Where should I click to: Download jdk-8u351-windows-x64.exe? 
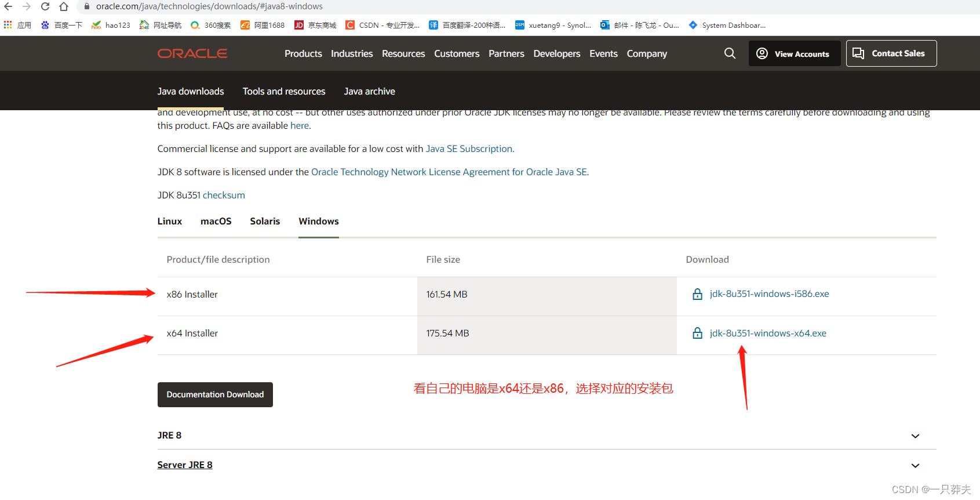pyautogui.click(x=768, y=333)
